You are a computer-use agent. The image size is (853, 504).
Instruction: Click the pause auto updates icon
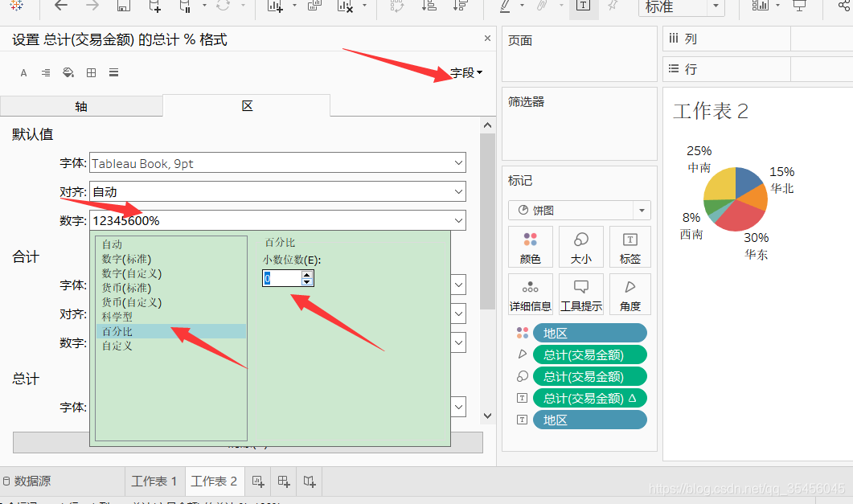(x=185, y=6)
